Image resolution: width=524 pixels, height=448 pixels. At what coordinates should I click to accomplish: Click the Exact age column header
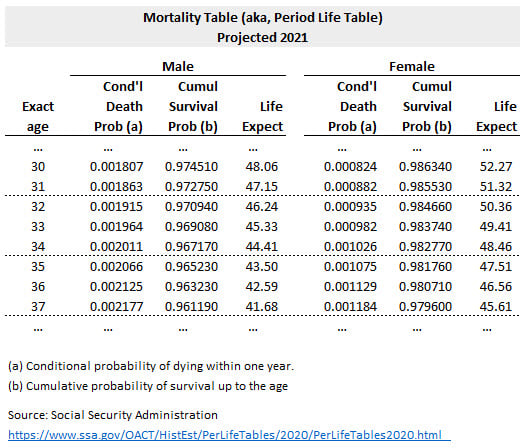[38, 117]
